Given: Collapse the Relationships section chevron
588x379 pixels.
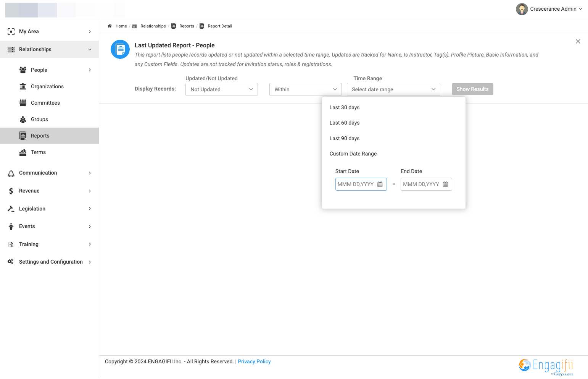Looking at the screenshot, I should click(x=90, y=50).
